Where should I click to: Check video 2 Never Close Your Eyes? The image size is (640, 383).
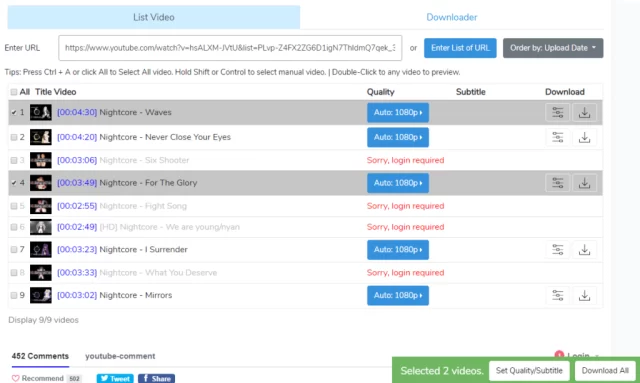click(14, 137)
